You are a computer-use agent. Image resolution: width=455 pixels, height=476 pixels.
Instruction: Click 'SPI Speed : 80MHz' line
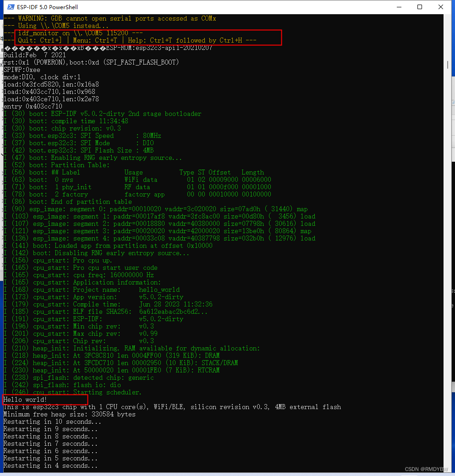82,136
